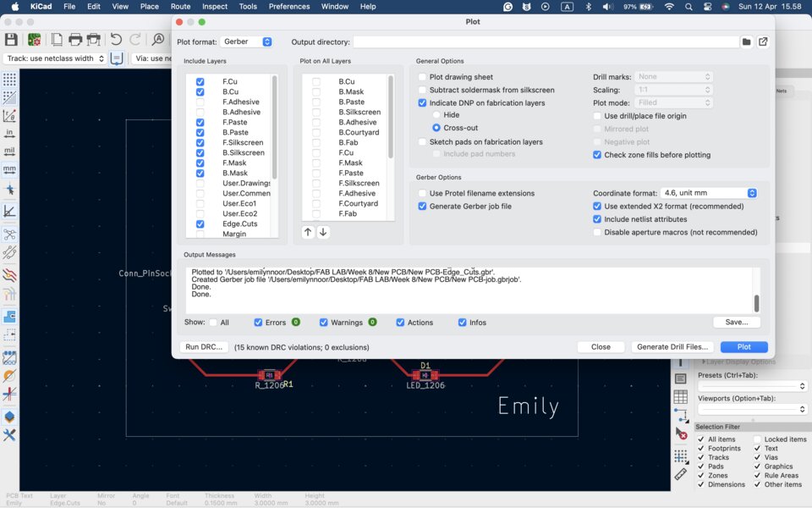This screenshot has width=812, height=508.
Task: Click the Undo arrow icon
Action: click(x=116, y=40)
